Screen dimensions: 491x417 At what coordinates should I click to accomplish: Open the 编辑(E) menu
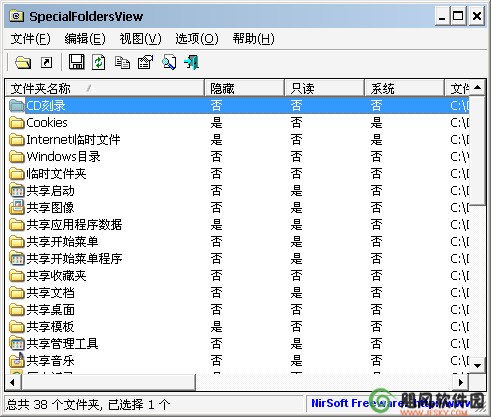[85, 39]
